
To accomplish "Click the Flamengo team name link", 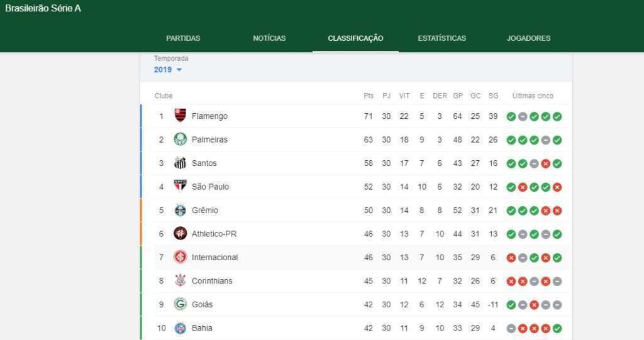I will (x=209, y=116).
